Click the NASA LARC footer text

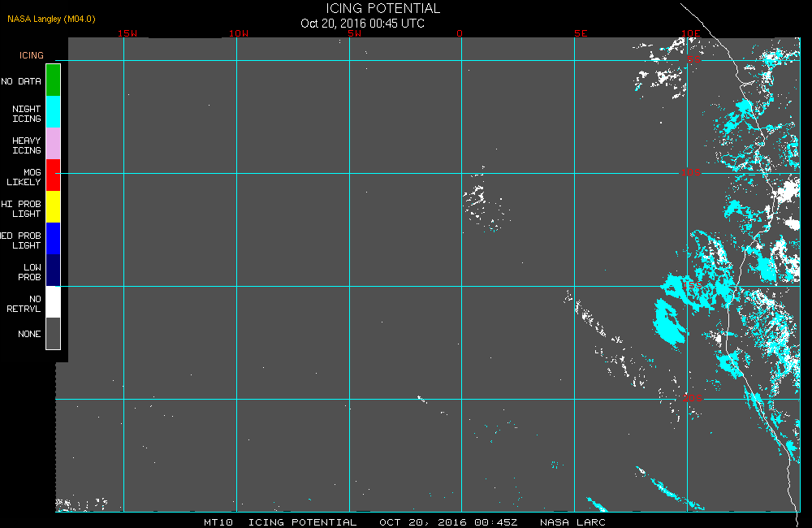(x=572, y=522)
